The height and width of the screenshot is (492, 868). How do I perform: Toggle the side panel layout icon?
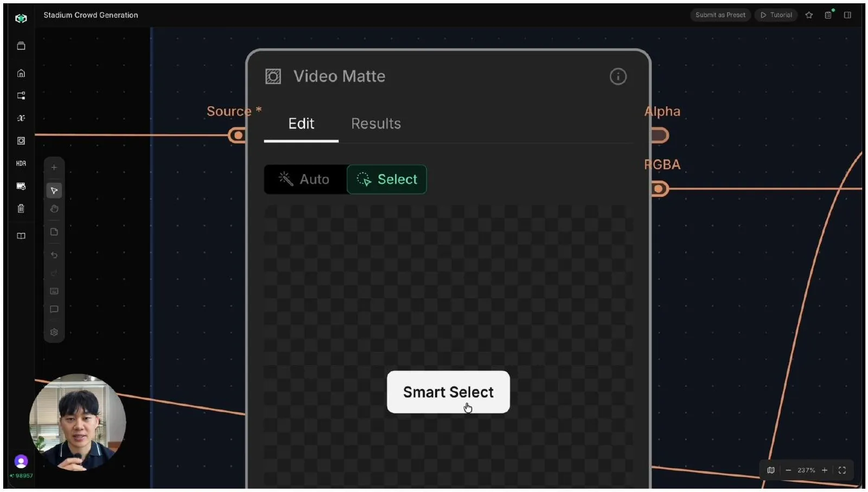point(847,15)
